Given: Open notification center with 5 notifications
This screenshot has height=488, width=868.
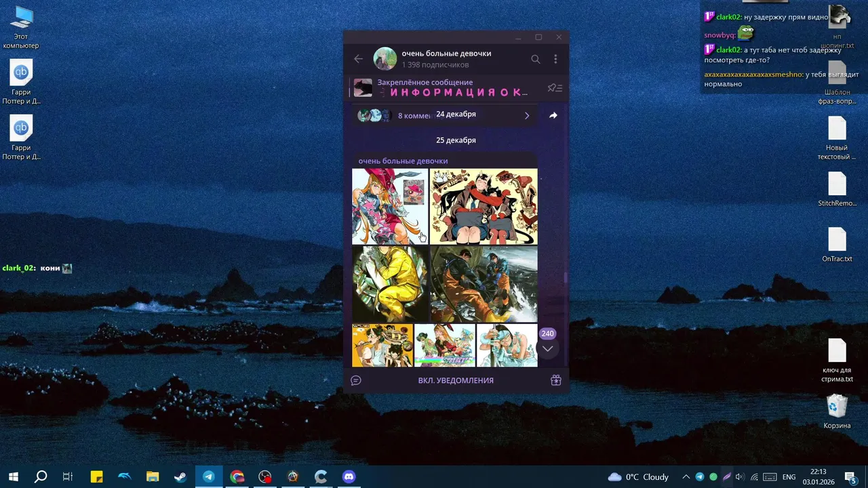Looking at the screenshot, I should click(850, 476).
